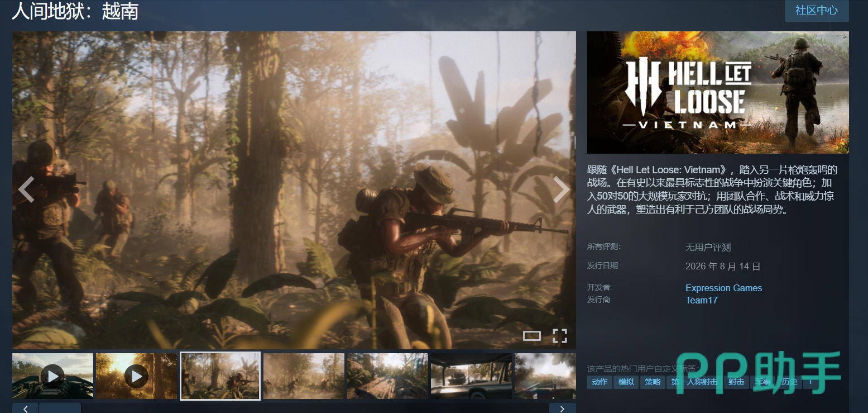Select the wooden plank path thumbnail
This screenshot has height=413, width=868.
pos(388,376)
